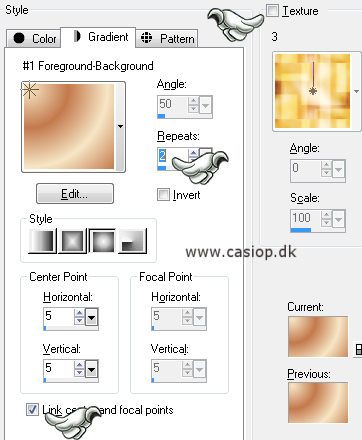The width and height of the screenshot is (362, 440).
Task: Open the gradient preview dropdown arrow
Action: point(120,127)
